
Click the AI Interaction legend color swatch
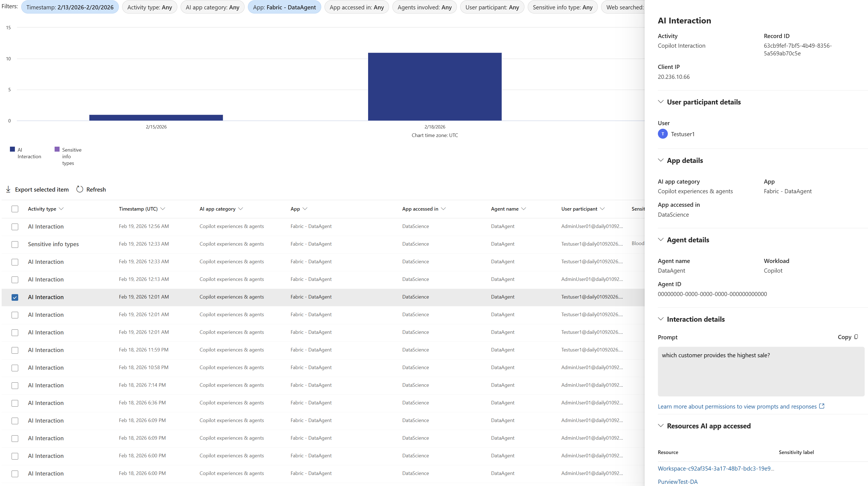(x=12, y=149)
